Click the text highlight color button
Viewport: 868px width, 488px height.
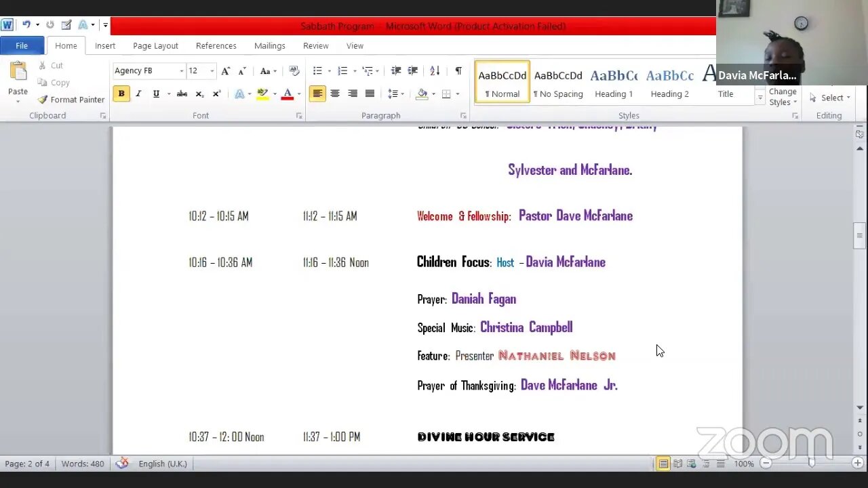tap(262, 94)
